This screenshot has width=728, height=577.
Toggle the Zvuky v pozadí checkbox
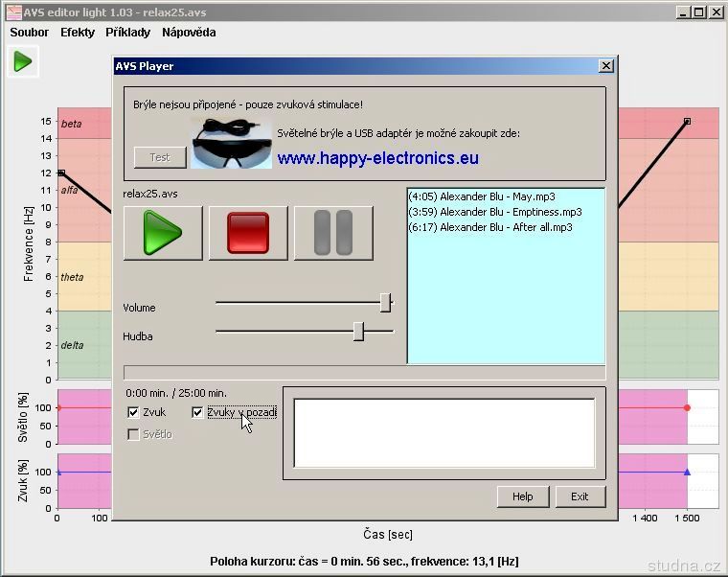[x=197, y=412]
